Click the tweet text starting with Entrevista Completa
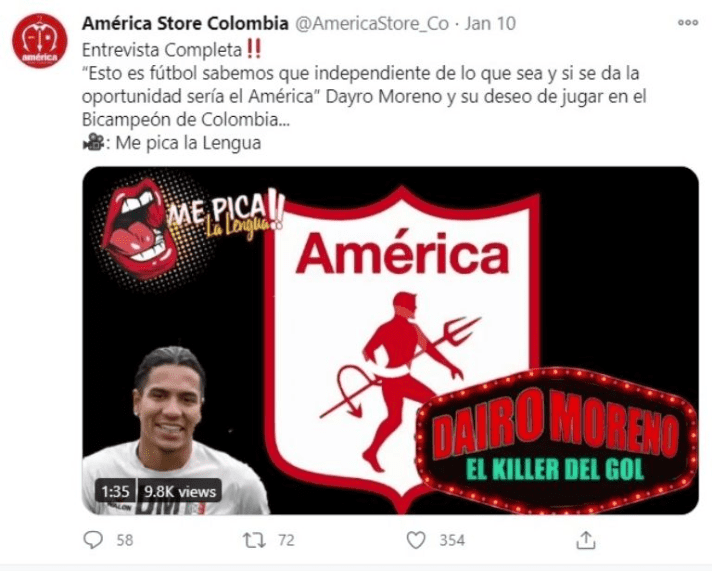 click(x=363, y=96)
